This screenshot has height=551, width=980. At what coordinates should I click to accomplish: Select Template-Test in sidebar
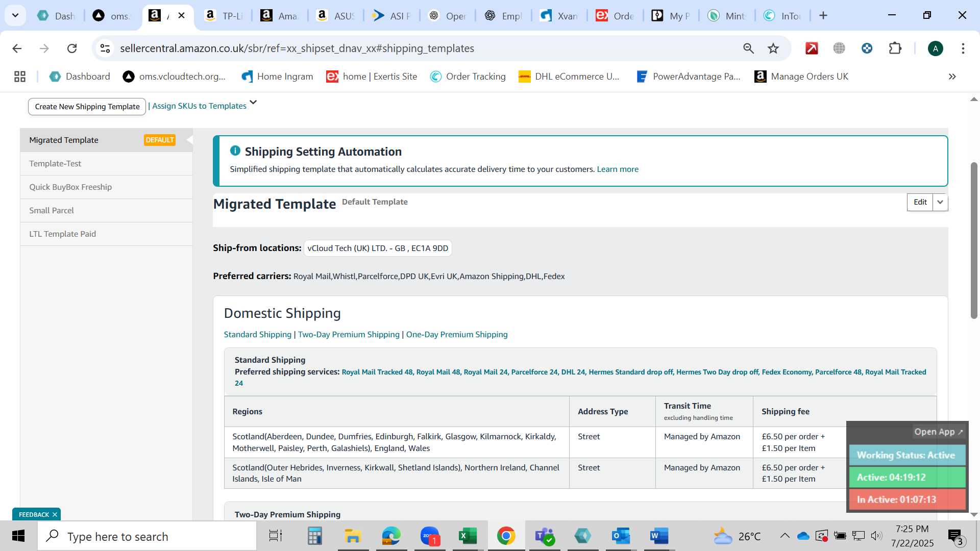106,164
